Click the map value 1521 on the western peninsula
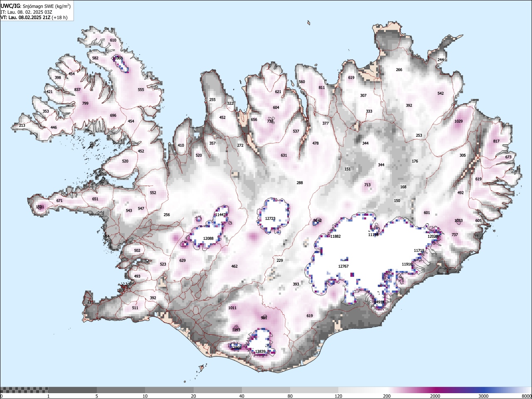The image size is (532, 399). click(x=40, y=207)
